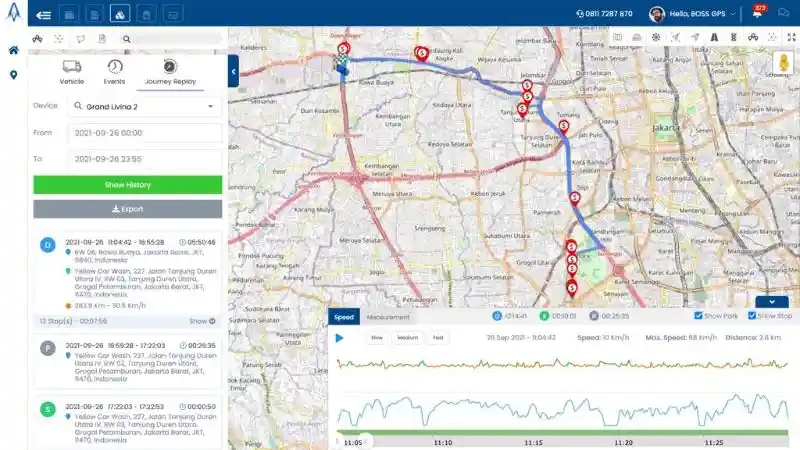Viewport: 800px width, 450px height.
Task: Toggle the Show Stop checkbox
Action: pyautogui.click(x=753, y=316)
